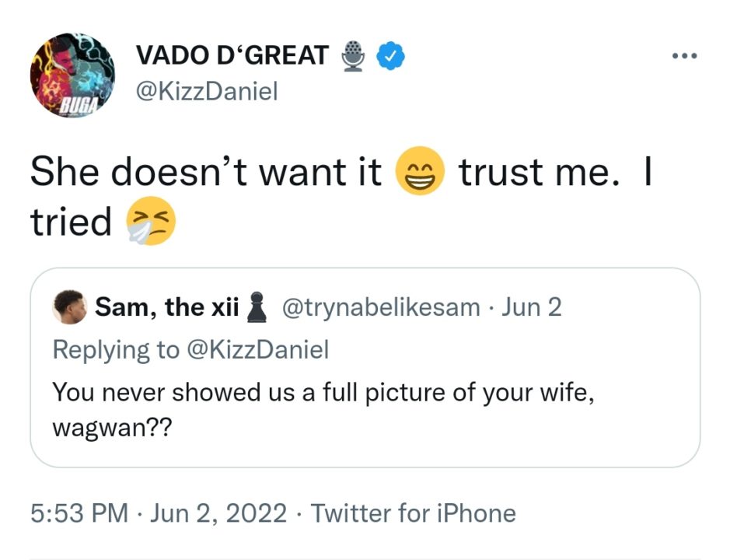Viewport: 730px width, 560px height.
Task: Click the blue verified badge icon
Action: tap(389, 56)
